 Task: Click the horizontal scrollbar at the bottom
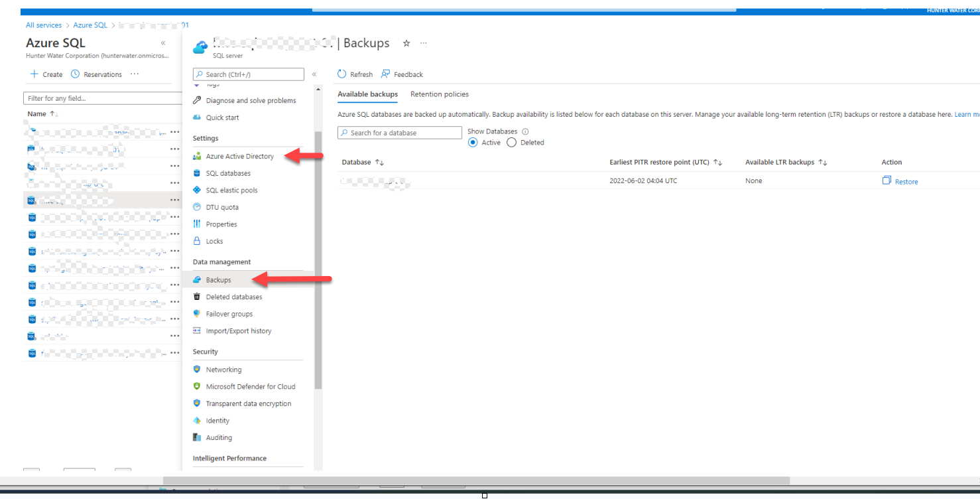(476, 480)
